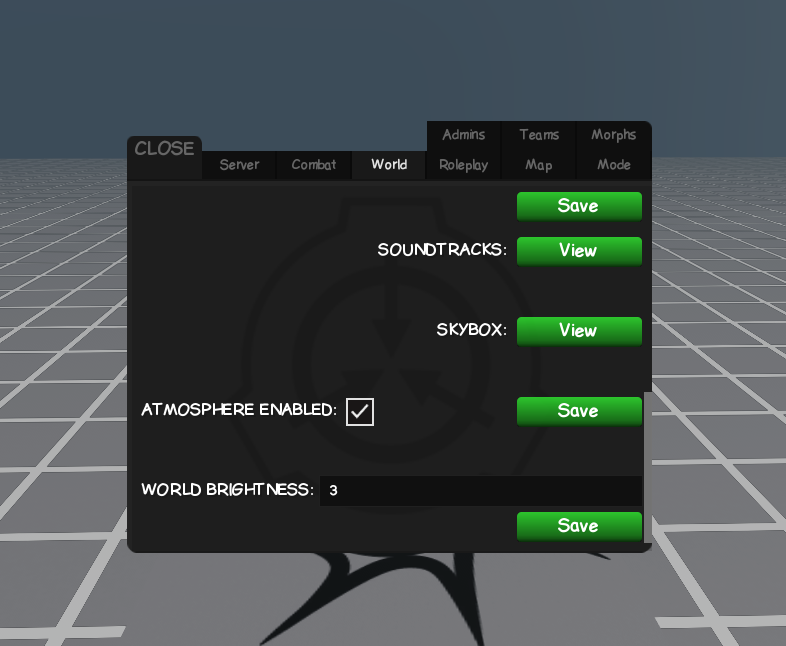View the Soundtracks list
This screenshot has height=646, width=786.
pyautogui.click(x=579, y=251)
